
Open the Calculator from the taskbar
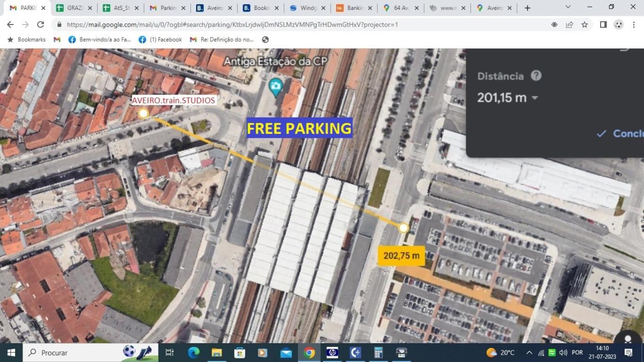point(378,353)
